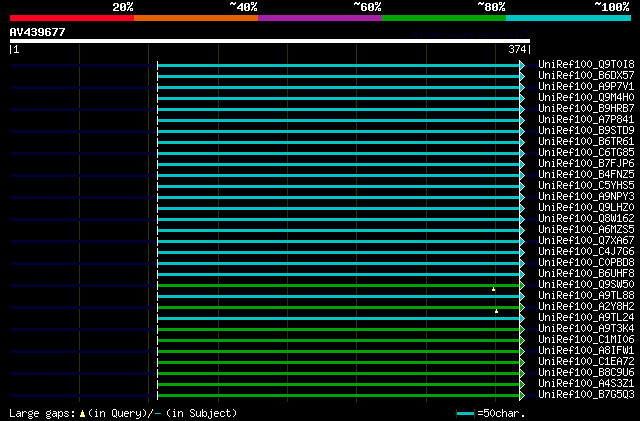
Task: Click the query end position label 374
Action: click(x=517, y=49)
